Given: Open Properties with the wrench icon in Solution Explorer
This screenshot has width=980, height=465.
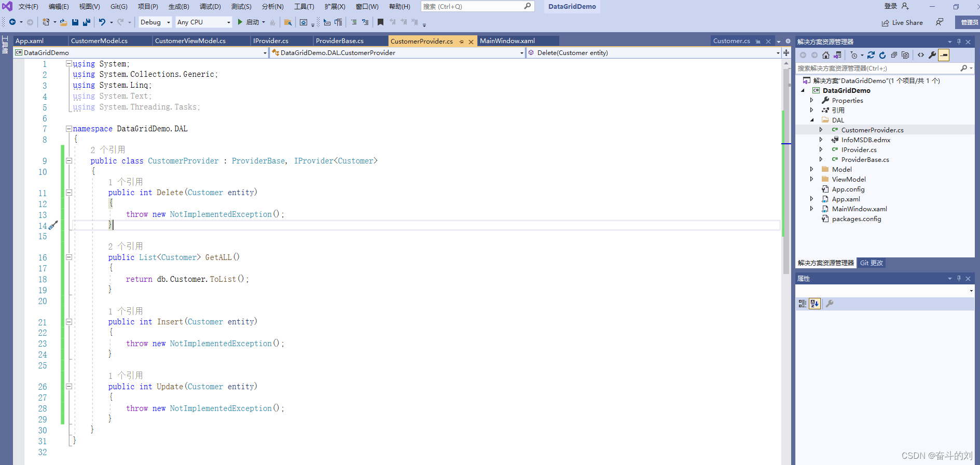Looking at the screenshot, I should (x=932, y=55).
